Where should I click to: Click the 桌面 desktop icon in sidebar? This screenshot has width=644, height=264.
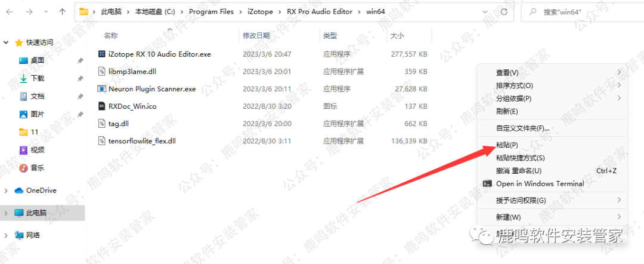click(23, 60)
